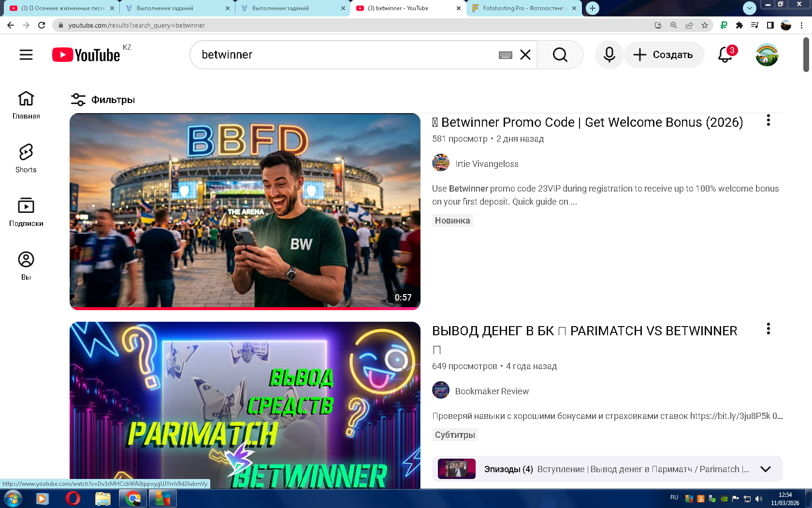
Task: Open Windows Explorer from the taskbar
Action: [102, 498]
